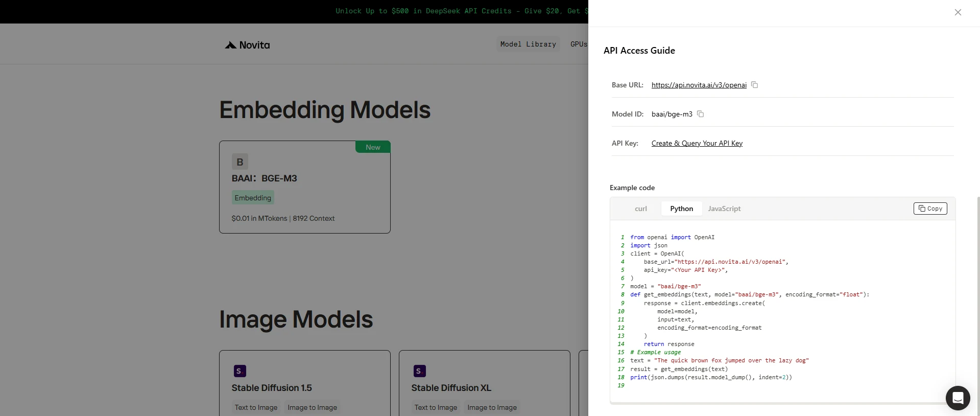Click the Embedding Models heading
This screenshot has height=416, width=980.
coord(325,110)
